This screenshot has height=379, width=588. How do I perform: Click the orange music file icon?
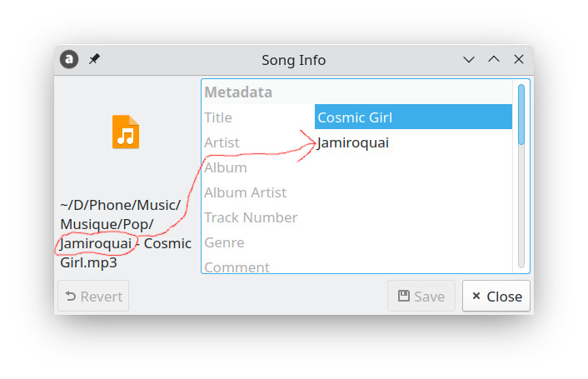coord(126,132)
